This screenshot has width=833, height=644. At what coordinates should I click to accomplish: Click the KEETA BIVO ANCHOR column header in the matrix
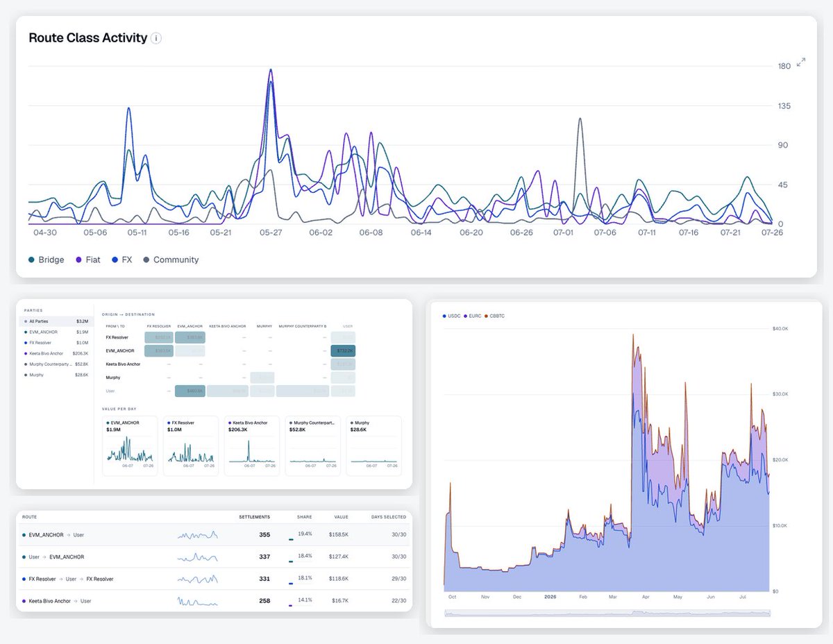[228, 325]
